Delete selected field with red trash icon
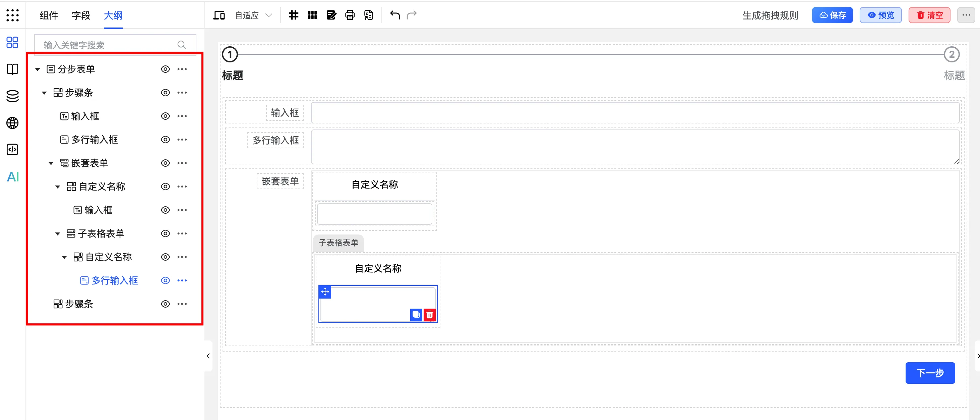 pos(430,315)
